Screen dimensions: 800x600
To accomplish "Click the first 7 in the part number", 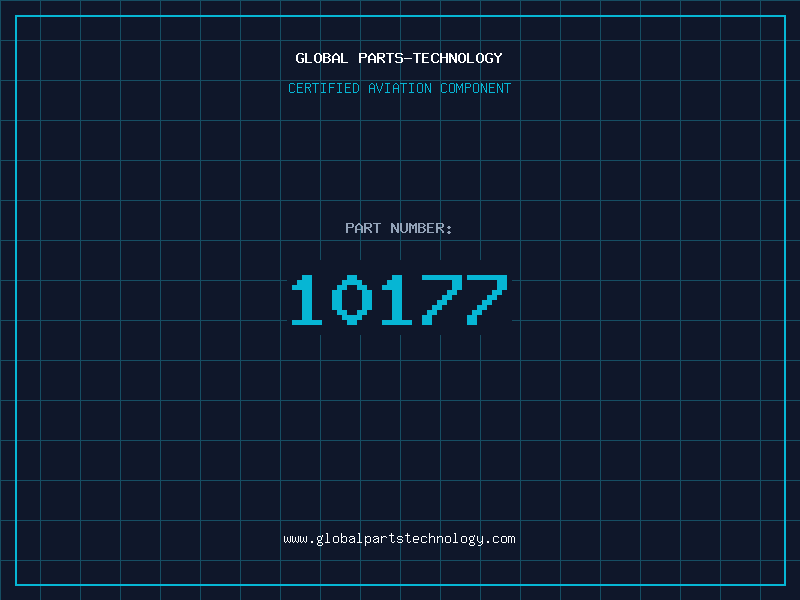I will [x=442, y=300].
